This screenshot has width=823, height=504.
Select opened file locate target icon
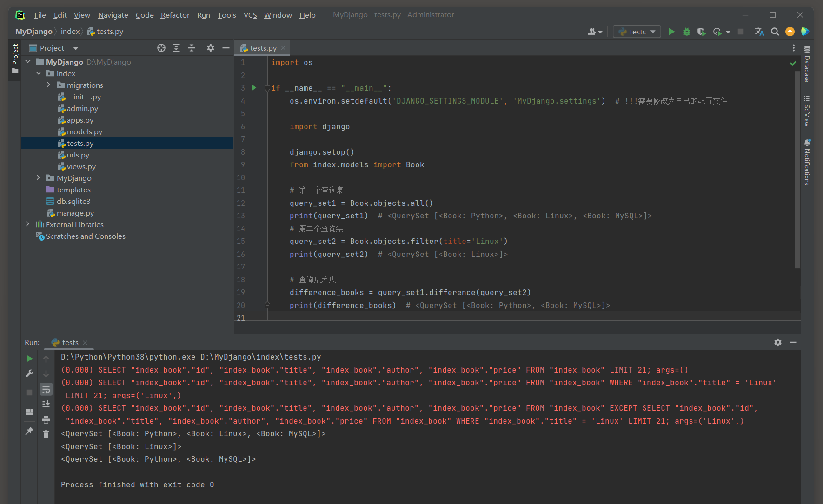pos(161,48)
